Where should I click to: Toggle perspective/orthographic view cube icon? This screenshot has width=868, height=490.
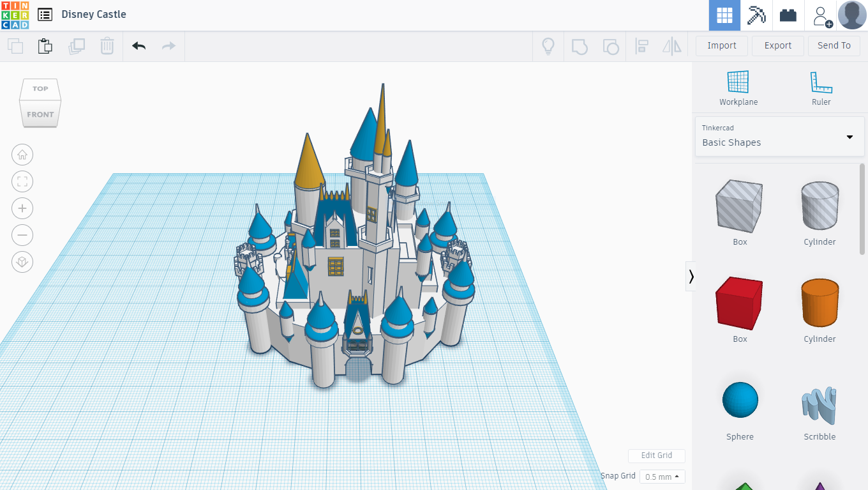click(x=22, y=262)
